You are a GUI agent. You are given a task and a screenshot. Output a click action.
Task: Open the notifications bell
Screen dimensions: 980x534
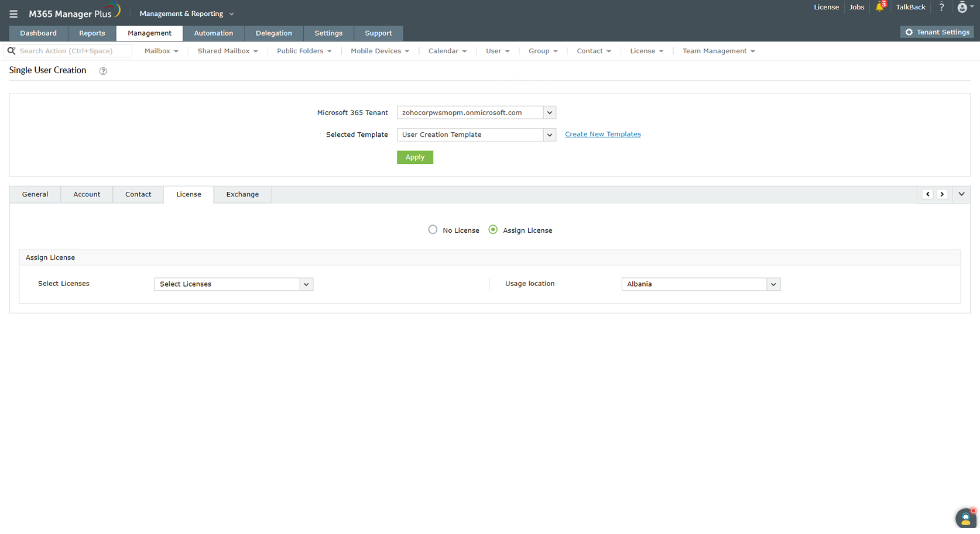coord(880,7)
